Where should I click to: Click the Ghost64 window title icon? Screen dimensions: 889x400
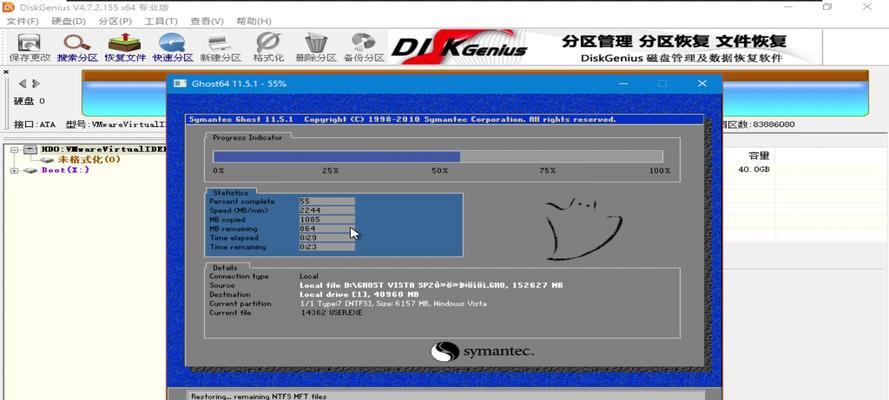pos(180,83)
